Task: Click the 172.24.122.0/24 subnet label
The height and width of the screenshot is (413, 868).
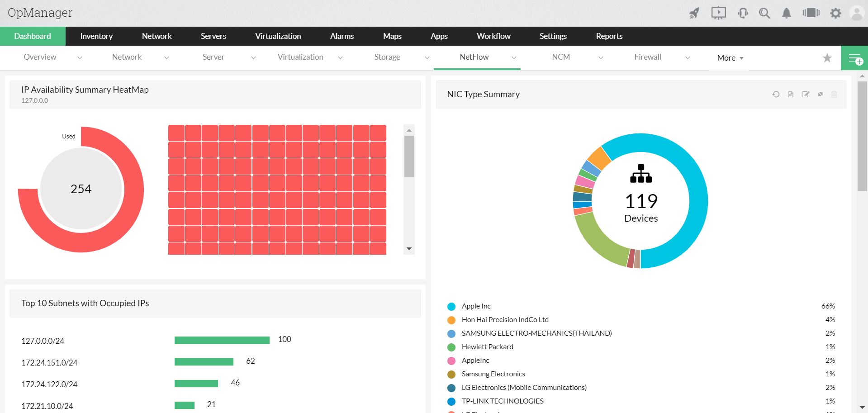Action: pyautogui.click(x=49, y=385)
